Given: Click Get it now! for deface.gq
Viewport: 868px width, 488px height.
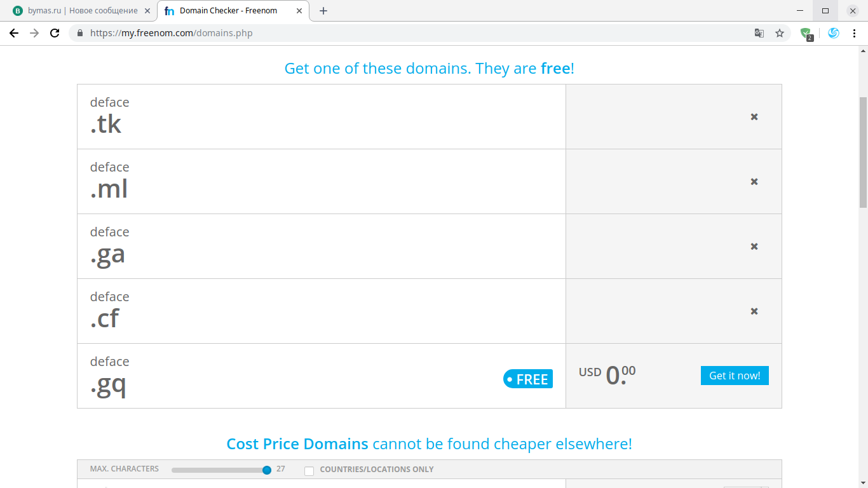Looking at the screenshot, I should point(735,376).
